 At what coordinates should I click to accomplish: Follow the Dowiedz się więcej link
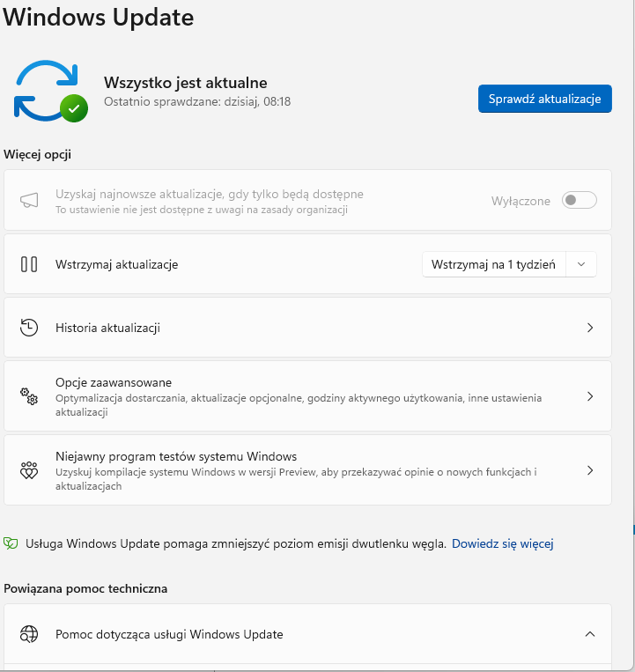point(502,543)
